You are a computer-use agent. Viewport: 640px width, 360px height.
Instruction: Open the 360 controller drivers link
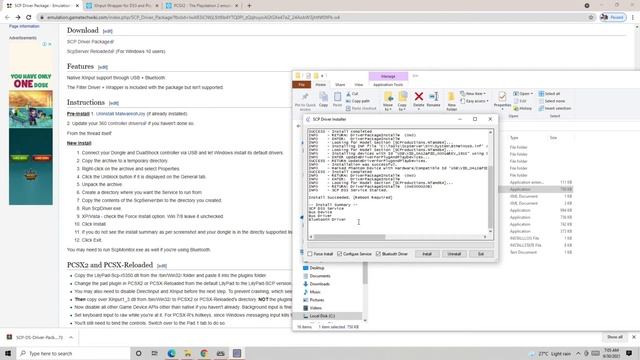122,123
